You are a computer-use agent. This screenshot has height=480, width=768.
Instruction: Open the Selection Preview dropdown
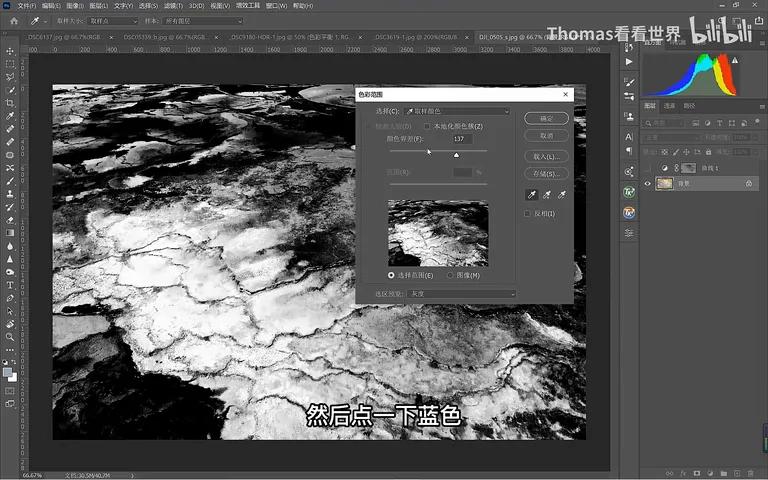[461, 294]
